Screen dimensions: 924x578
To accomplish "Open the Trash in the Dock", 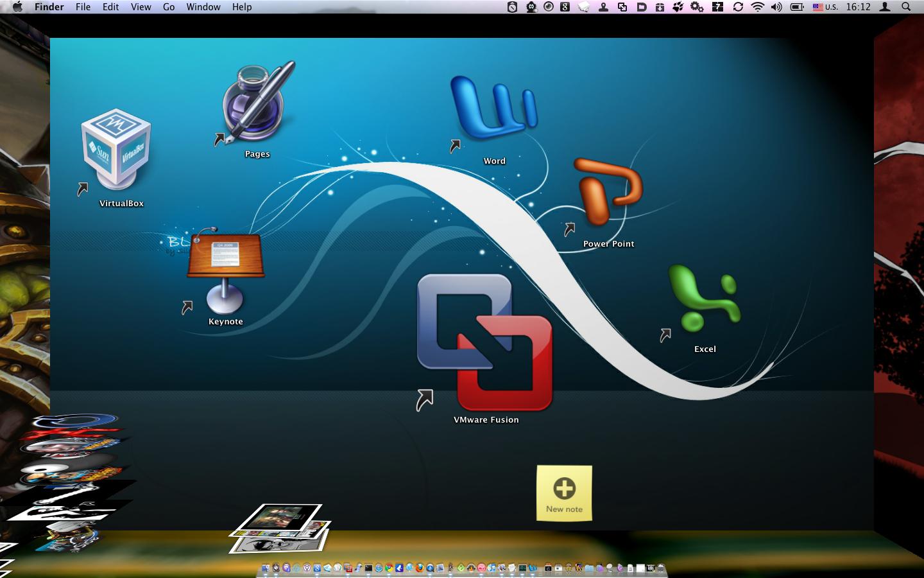I will tap(660, 568).
